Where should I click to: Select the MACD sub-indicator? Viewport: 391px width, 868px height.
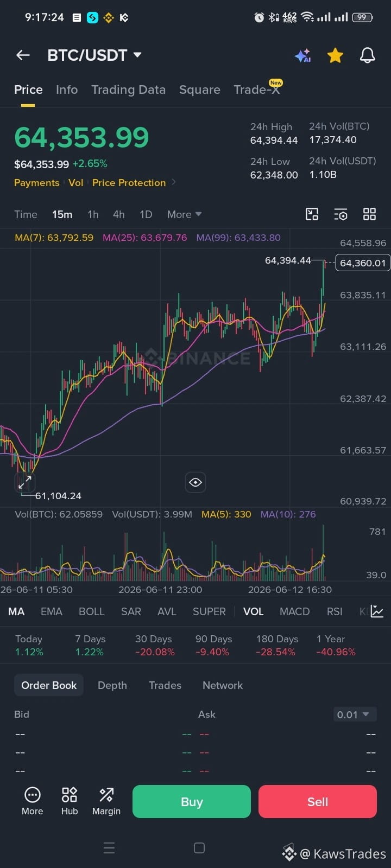294,611
